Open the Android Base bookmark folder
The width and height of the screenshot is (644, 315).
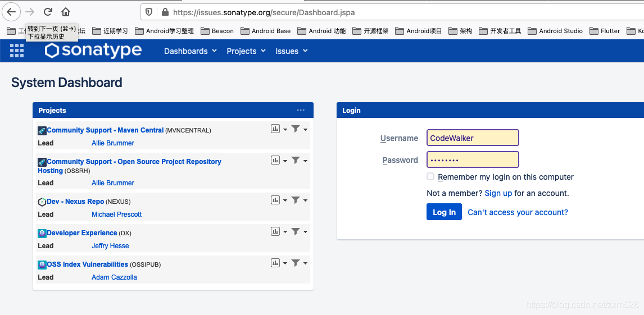(x=265, y=31)
